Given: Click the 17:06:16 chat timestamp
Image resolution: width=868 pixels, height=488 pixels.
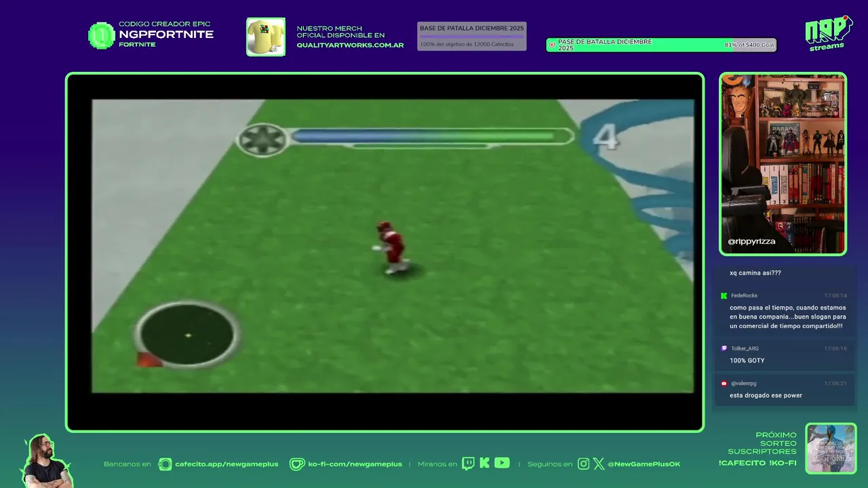Looking at the screenshot, I should [835, 348].
